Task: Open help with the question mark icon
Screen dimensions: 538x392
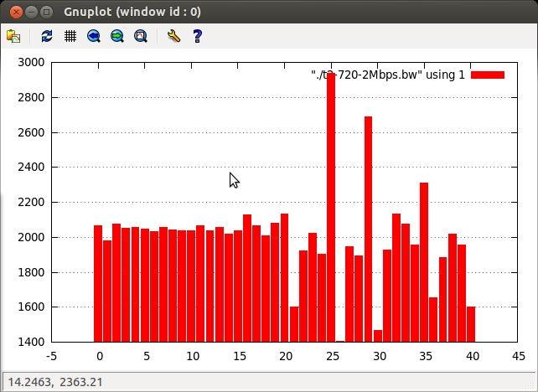Action: pos(198,36)
